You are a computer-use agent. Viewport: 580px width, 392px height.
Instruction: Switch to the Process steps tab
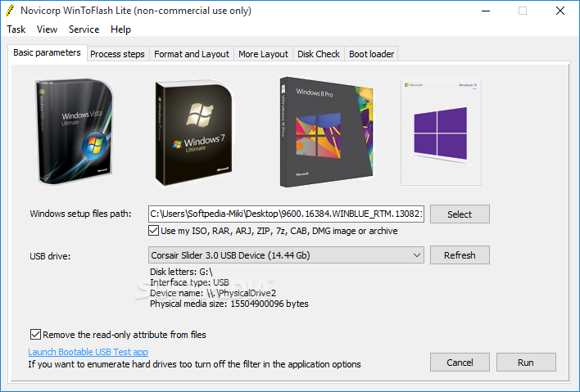[117, 54]
